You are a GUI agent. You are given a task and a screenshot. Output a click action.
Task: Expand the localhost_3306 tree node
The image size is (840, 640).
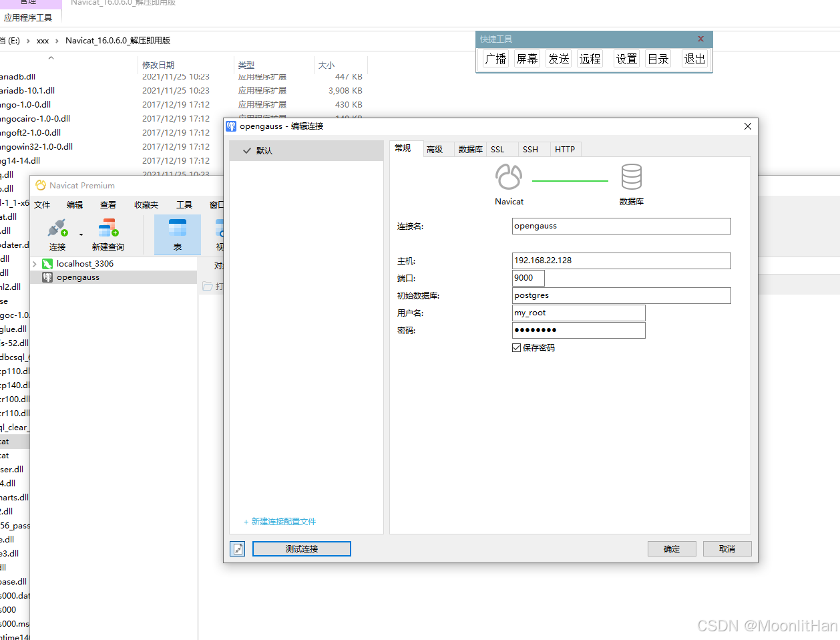[33, 263]
